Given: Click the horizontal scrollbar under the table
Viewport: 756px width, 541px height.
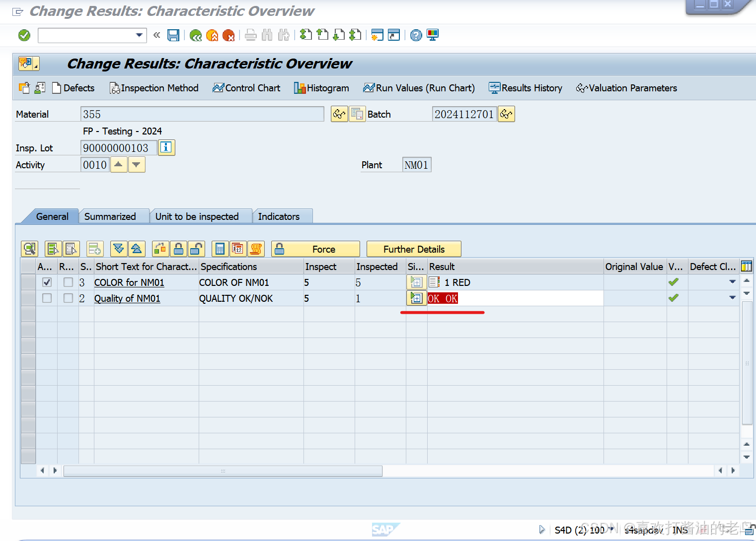Looking at the screenshot, I should pyautogui.click(x=223, y=471).
